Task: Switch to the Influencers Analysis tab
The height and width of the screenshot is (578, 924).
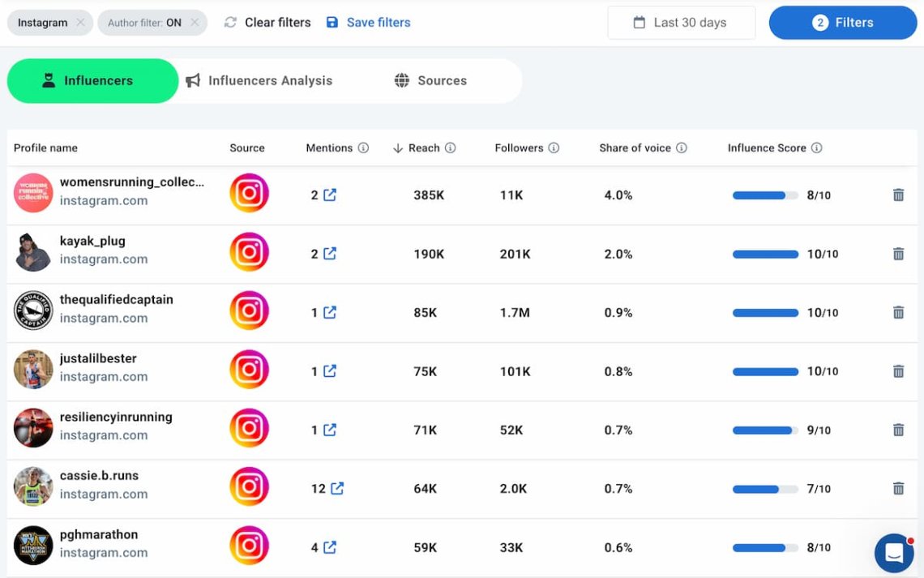Action: pos(261,80)
